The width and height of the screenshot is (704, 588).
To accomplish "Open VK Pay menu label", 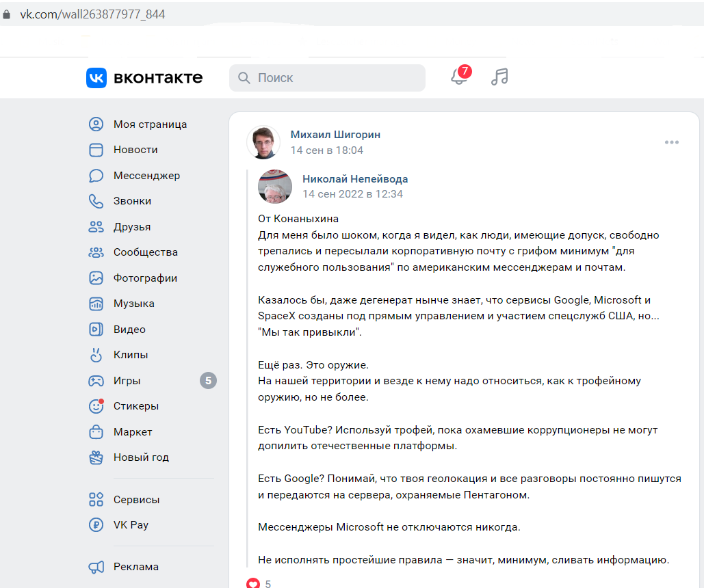I will tap(131, 524).
